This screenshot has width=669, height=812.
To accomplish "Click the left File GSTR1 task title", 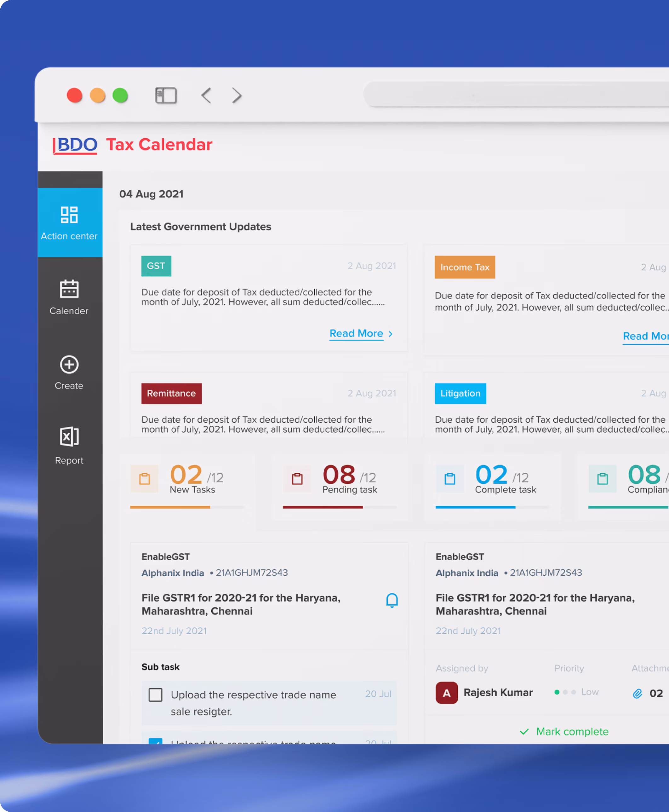I will click(241, 604).
